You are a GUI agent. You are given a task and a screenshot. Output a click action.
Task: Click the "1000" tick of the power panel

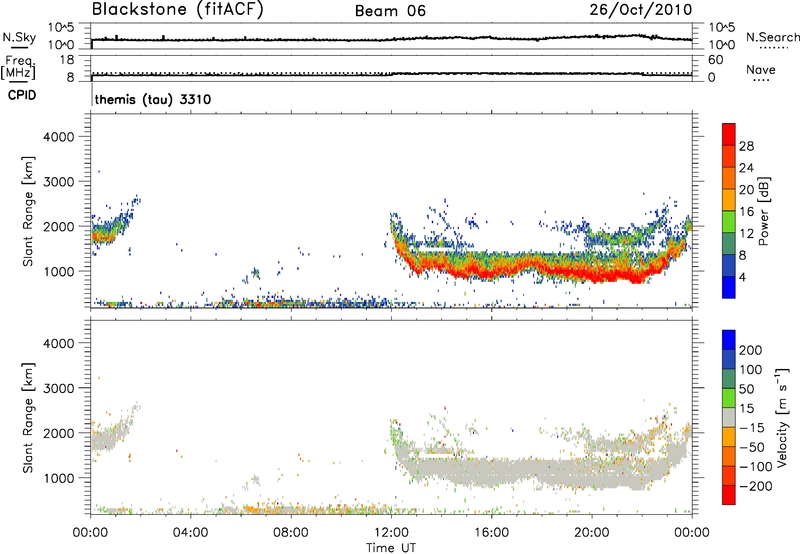tap(58, 271)
